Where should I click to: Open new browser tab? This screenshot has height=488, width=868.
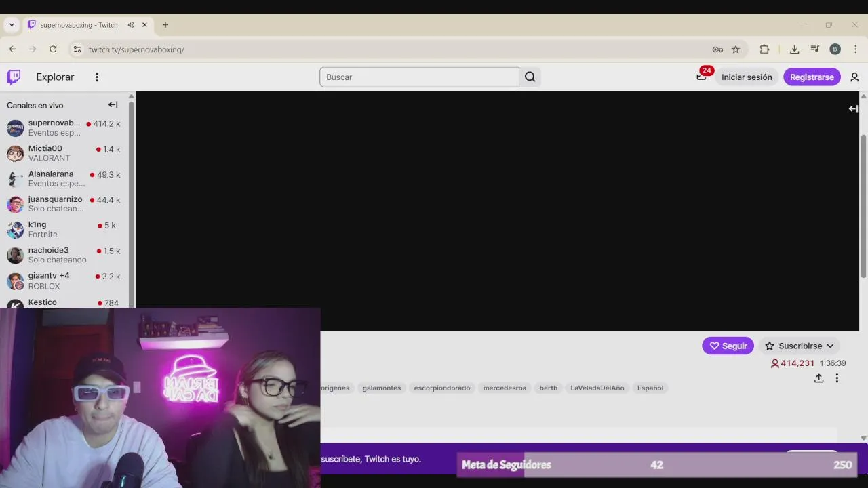click(165, 25)
